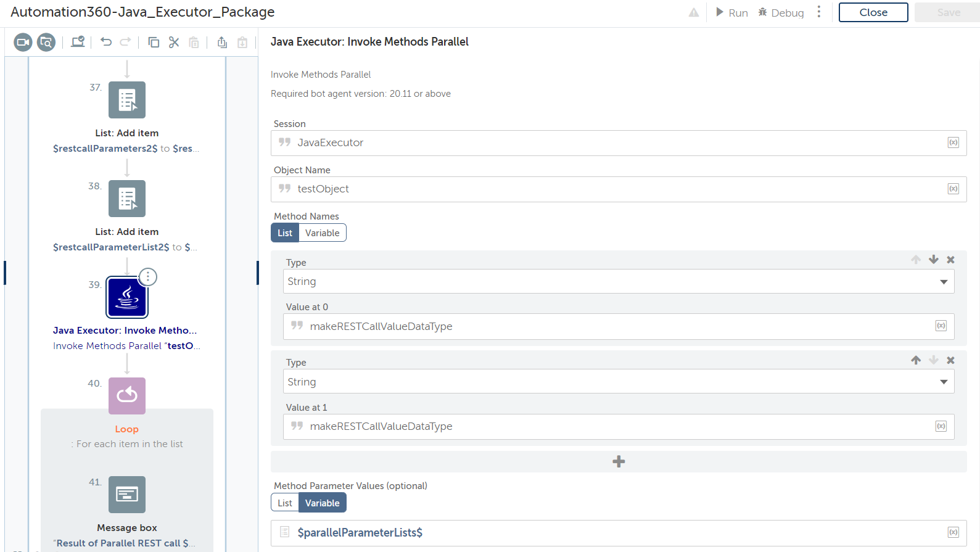Switch Method Names to Variable mode
Screen dimensions: 980x552
point(322,233)
